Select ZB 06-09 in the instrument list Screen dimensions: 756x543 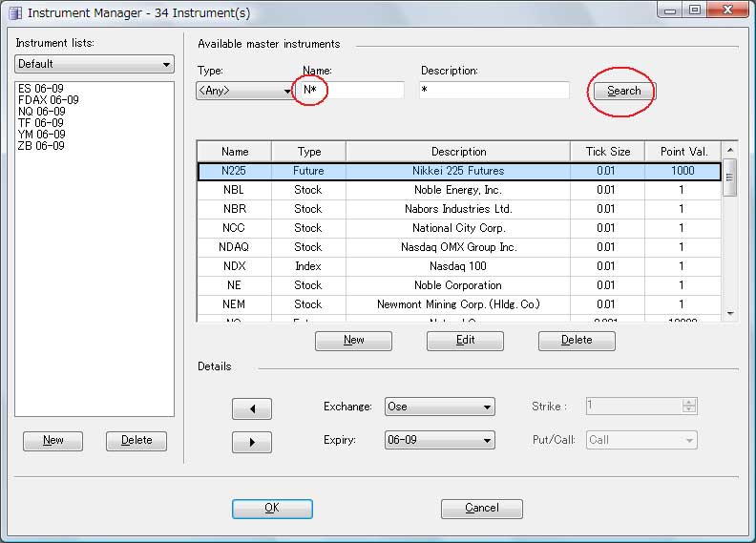41,146
